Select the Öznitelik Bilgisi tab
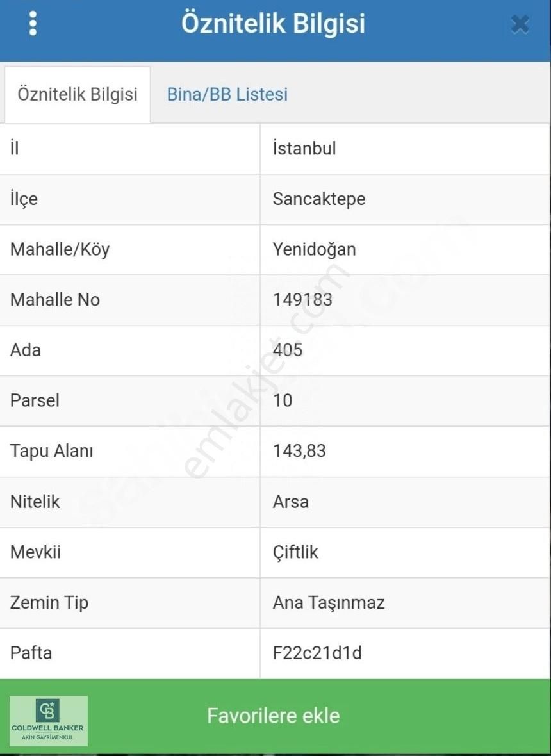The width and height of the screenshot is (551, 756). point(77,94)
